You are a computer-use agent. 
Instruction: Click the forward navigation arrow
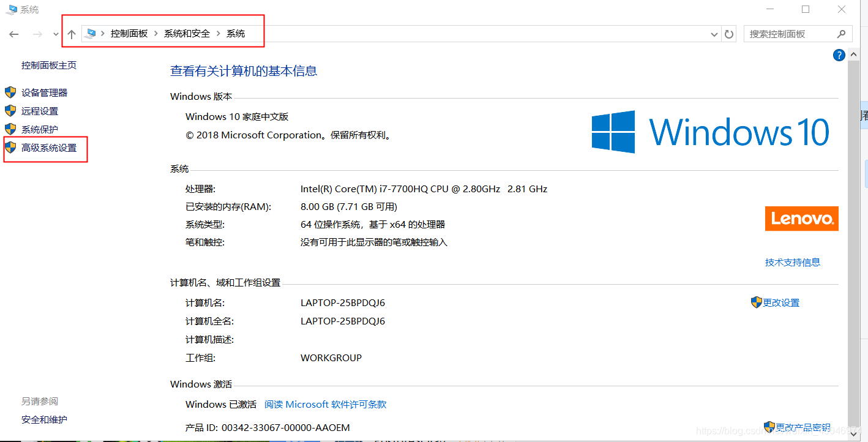37,34
